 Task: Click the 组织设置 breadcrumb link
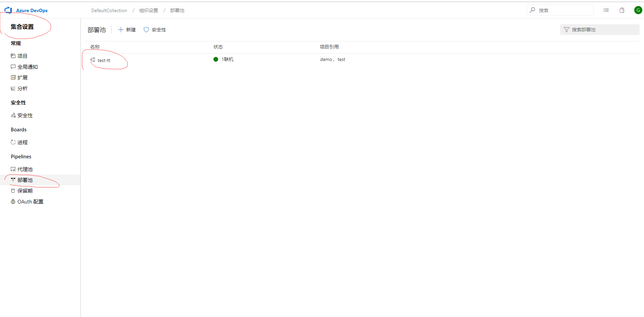coord(148,10)
